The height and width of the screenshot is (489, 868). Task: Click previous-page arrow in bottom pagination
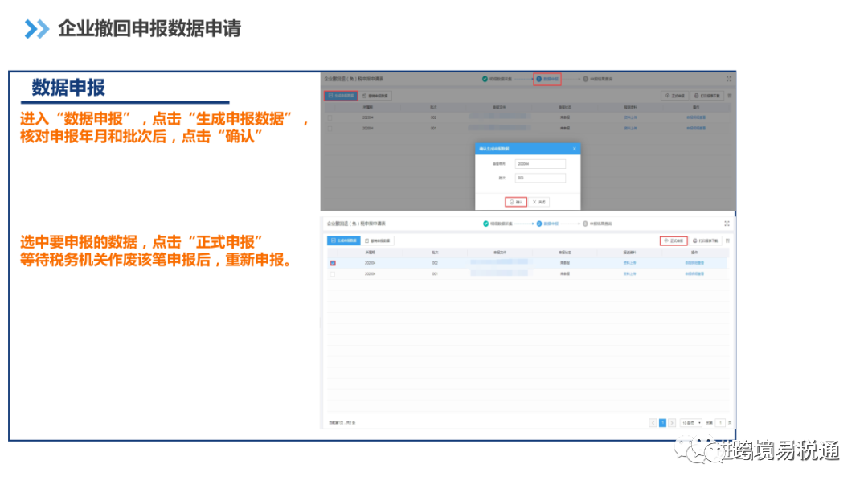point(653,423)
